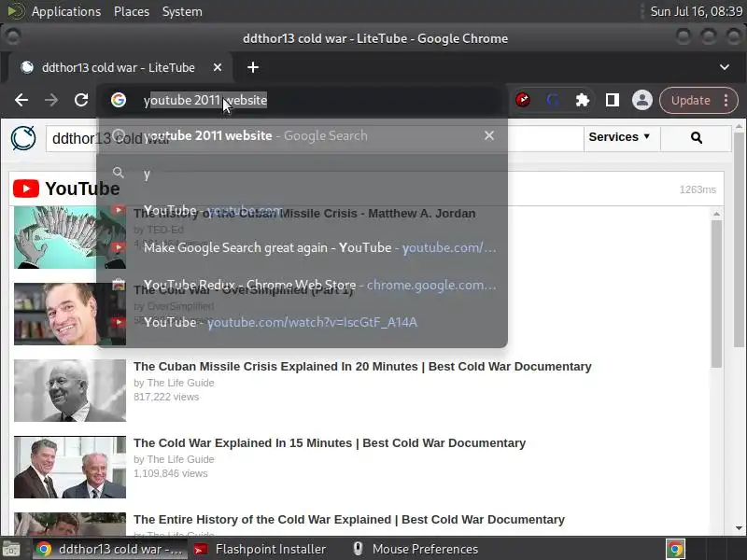Click the page scrollbar down arrow
Screen dimensions: 747x560
[739, 527]
